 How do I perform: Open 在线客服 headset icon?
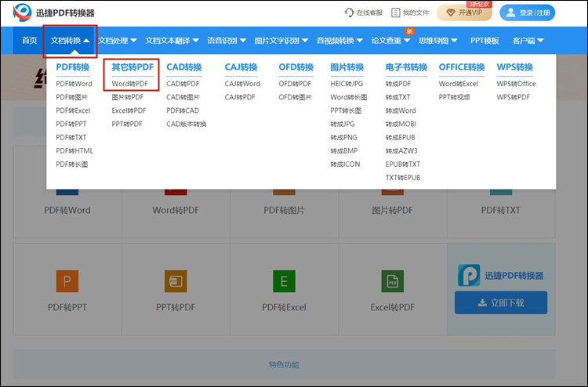pyautogui.click(x=349, y=13)
